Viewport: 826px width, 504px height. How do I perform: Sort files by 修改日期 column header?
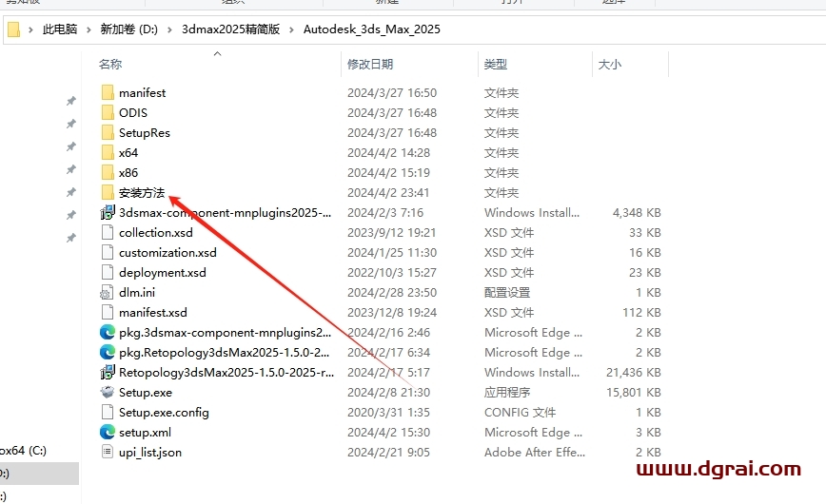point(370,65)
